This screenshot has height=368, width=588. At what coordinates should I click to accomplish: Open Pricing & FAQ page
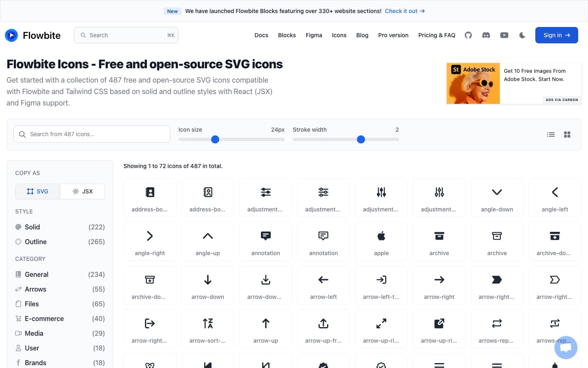437,35
